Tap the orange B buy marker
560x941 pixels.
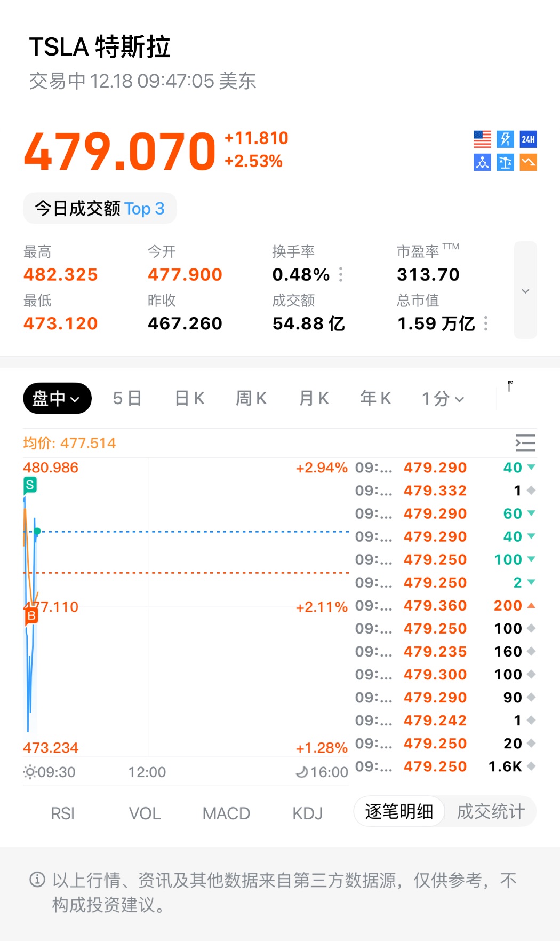tap(31, 616)
